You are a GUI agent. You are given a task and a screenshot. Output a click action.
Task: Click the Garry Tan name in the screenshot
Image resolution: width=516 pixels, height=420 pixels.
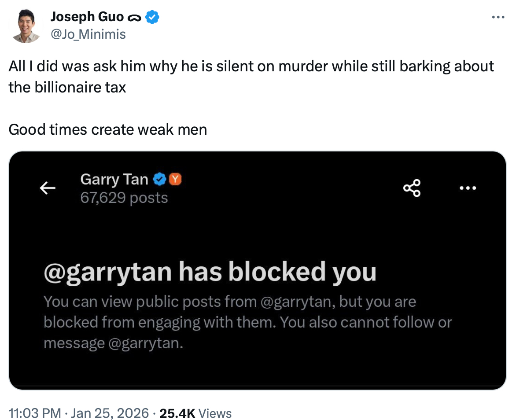coord(114,179)
